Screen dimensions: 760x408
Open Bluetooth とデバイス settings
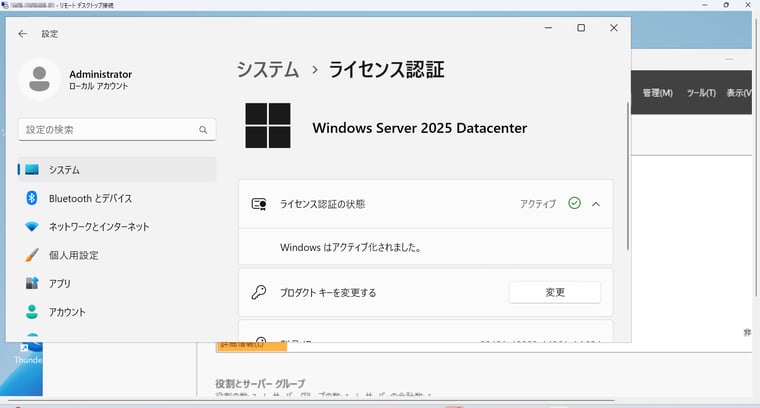[117, 198]
